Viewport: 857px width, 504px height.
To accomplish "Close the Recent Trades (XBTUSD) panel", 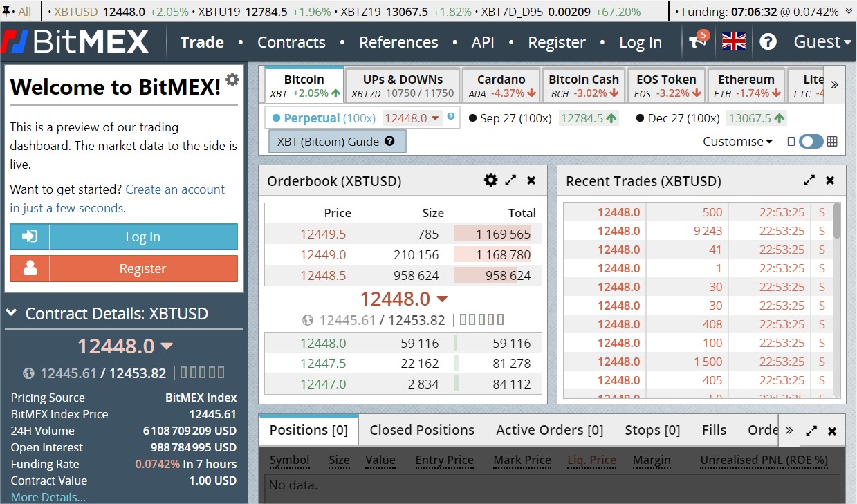I will coord(830,180).
